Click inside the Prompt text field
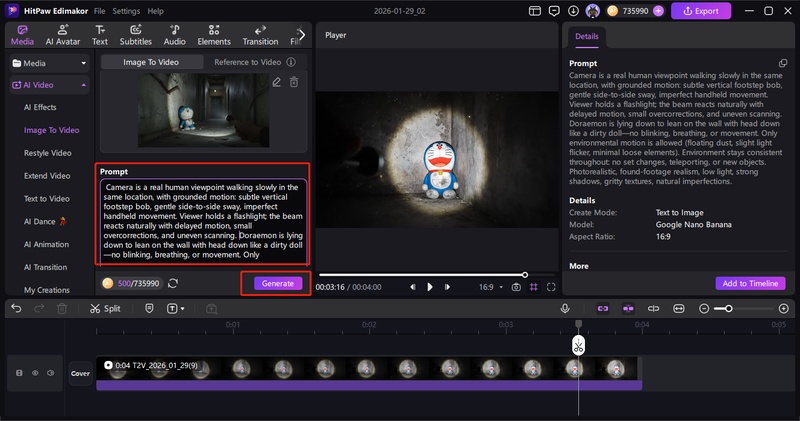The height and width of the screenshot is (421, 800). [203, 220]
